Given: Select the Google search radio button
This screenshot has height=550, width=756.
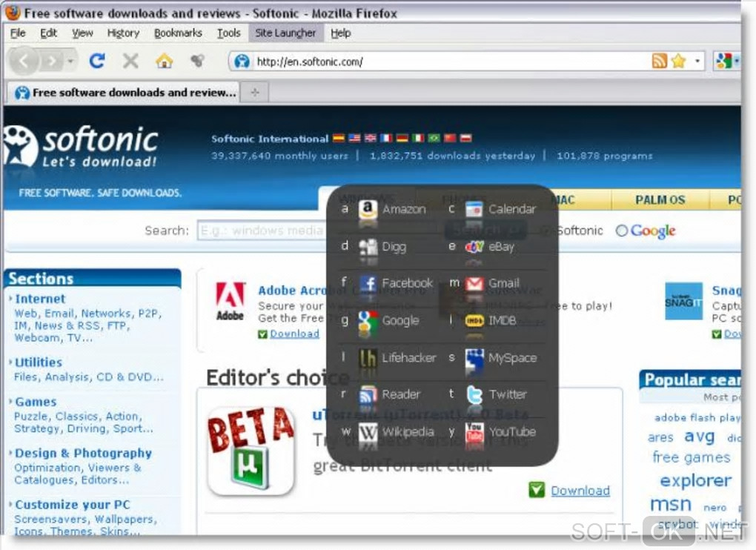Looking at the screenshot, I should point(622,231).
